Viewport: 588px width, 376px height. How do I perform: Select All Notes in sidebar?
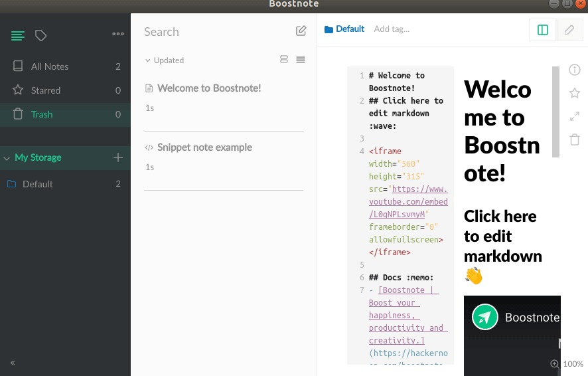click(65, 66)
